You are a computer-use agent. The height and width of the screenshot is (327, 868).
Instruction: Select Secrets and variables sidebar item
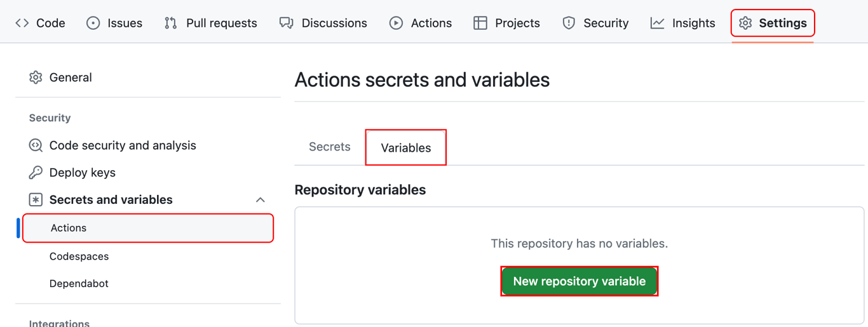point(147,200)
